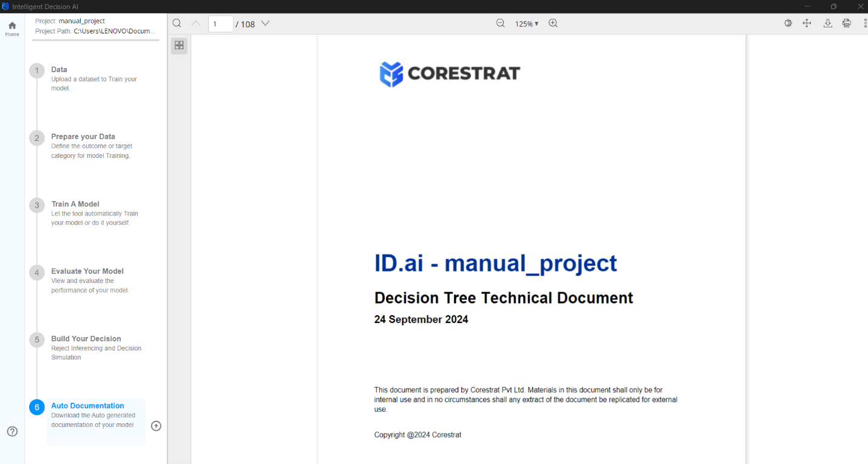Click the total page count / 108
Viewport: 868px width, 464px height.
245,24
